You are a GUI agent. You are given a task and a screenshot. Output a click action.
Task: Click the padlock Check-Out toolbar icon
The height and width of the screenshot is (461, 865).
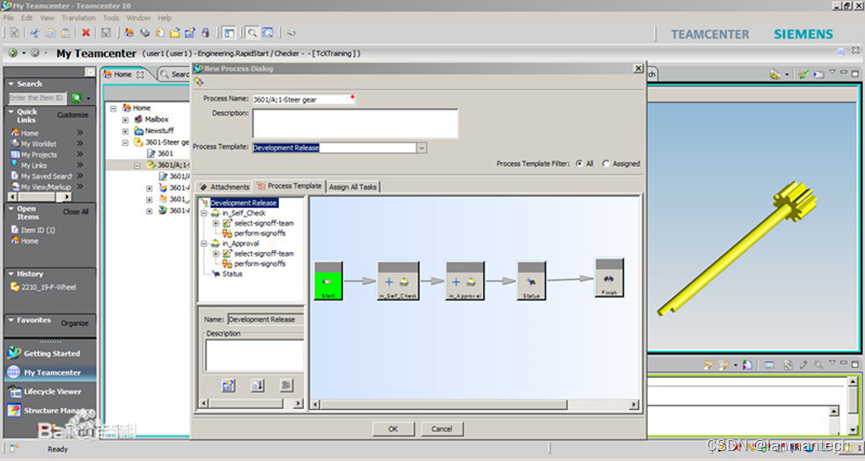(205, 33)
